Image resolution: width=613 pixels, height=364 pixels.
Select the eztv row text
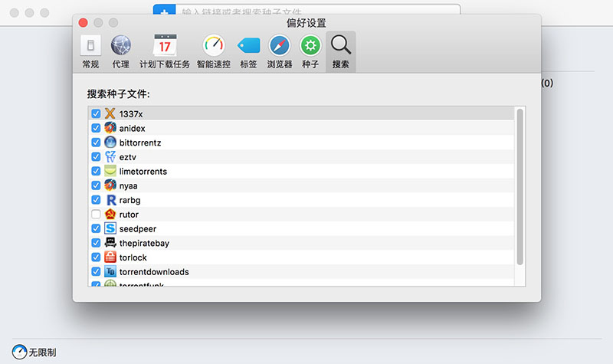[x=127, y=157]
